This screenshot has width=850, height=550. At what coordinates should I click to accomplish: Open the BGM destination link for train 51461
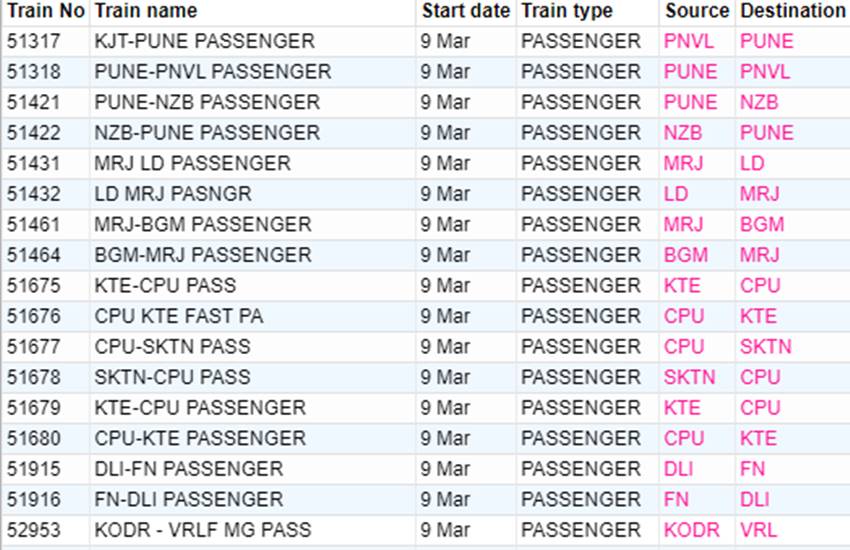pyautogui.click(x=762, y=224)
